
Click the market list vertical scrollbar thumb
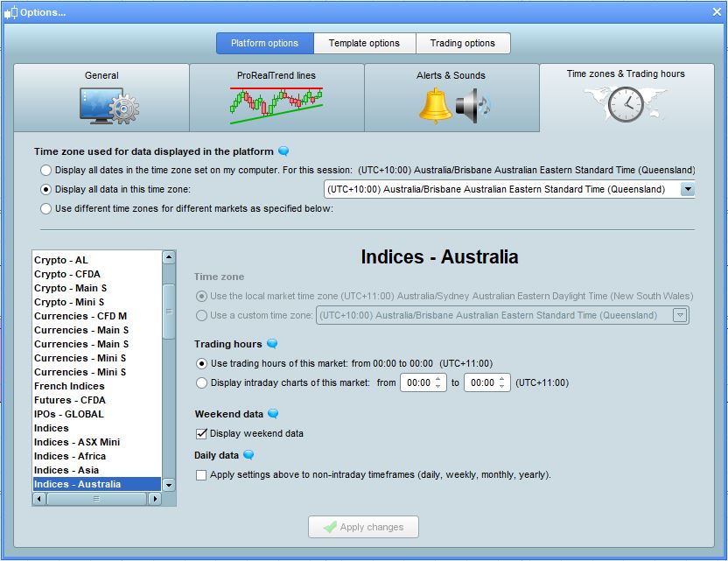[x=169, y=312]
